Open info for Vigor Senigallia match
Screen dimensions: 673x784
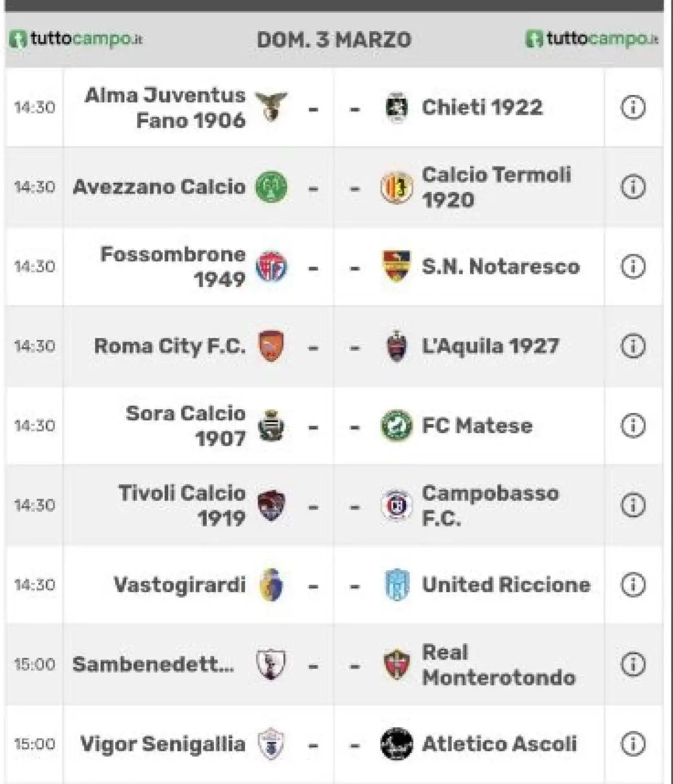[x=633, y=744]
